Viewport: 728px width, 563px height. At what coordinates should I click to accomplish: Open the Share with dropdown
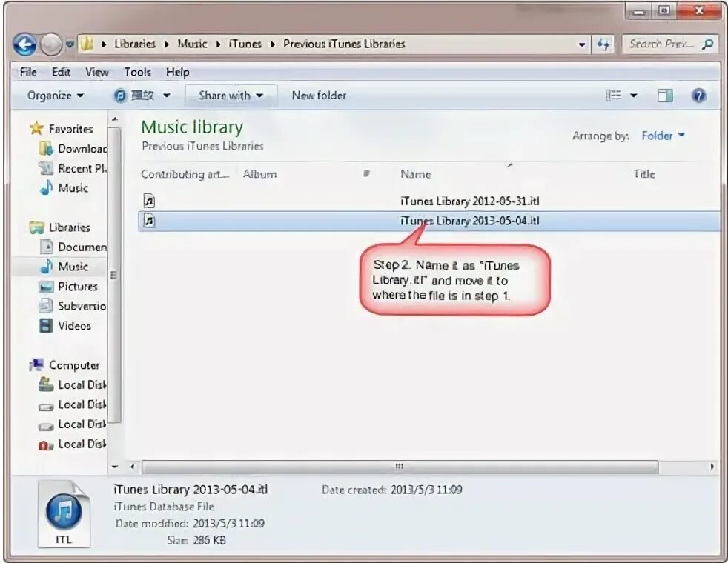pyautogui.click(x=231, y=95)
